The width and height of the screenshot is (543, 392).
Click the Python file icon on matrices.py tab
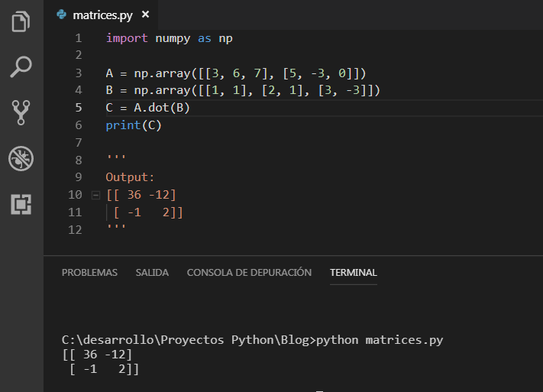[62, 15]
